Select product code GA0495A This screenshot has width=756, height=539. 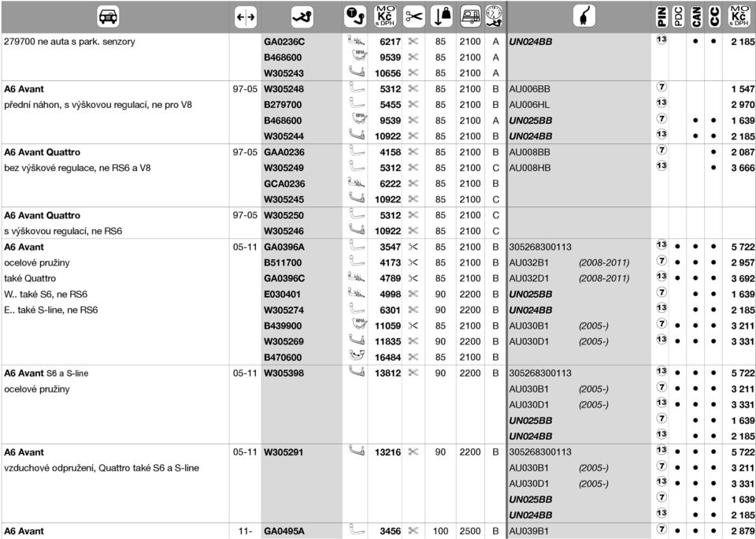[284, 531]
